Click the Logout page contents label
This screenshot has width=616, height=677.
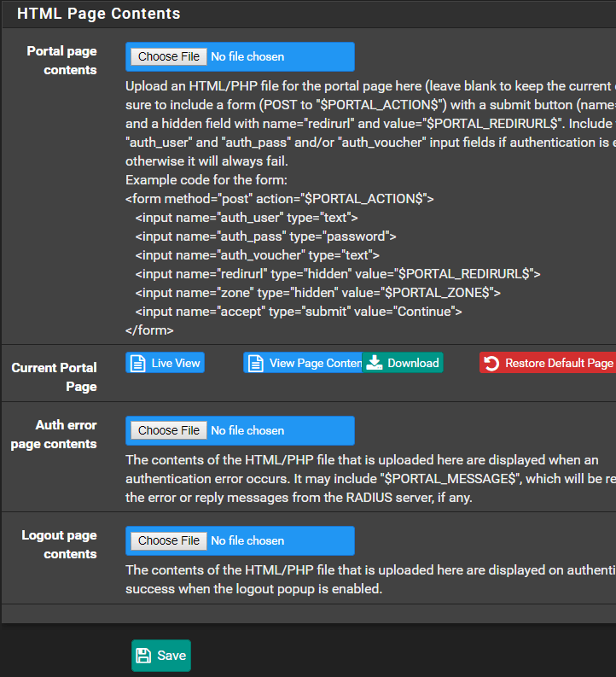point(59,545)
